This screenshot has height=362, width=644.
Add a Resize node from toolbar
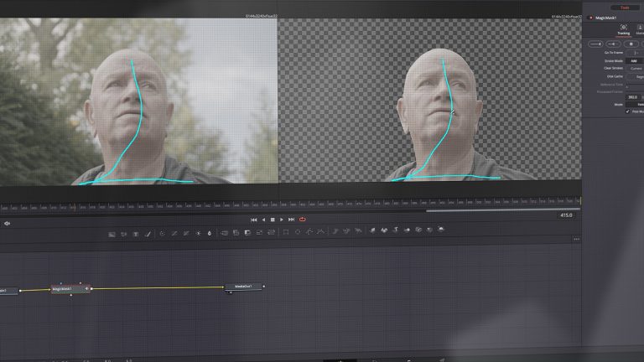click(x=260, y=232)
